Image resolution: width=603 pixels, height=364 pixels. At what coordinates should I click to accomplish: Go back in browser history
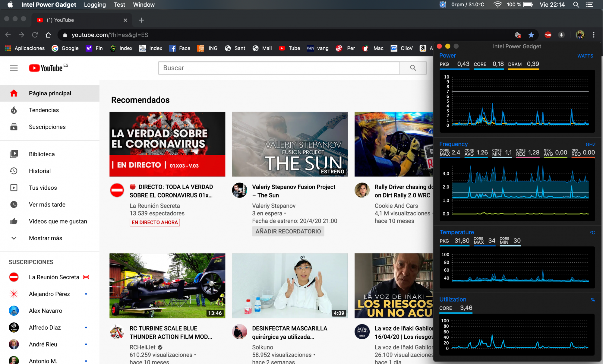tap(8, 35)
